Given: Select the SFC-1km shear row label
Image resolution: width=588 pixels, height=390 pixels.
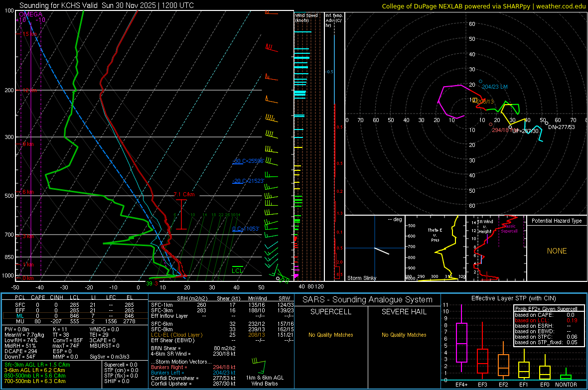Looking at the screenshot, I should [x=162, y=305].
